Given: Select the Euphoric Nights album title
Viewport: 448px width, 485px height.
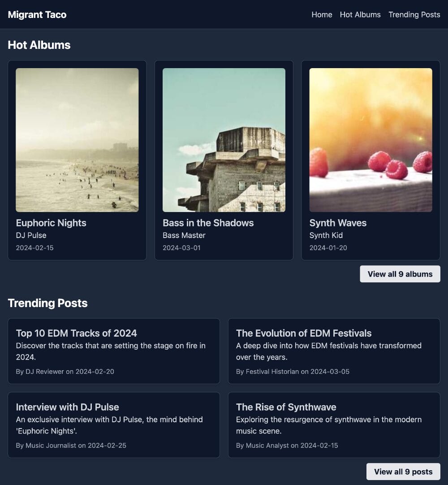Looking at the screenshot, I should tap(51, 223).
